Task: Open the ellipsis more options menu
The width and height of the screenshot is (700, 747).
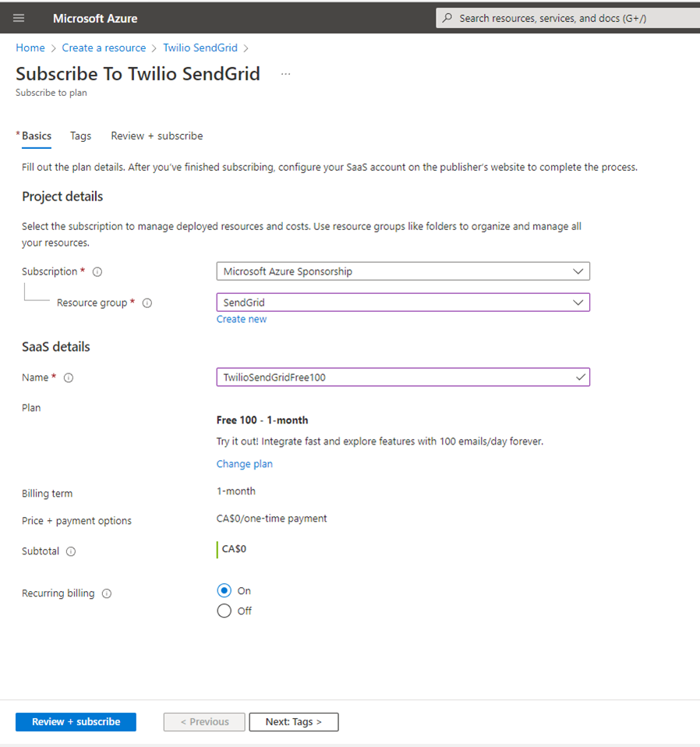Action: (286, 74)
